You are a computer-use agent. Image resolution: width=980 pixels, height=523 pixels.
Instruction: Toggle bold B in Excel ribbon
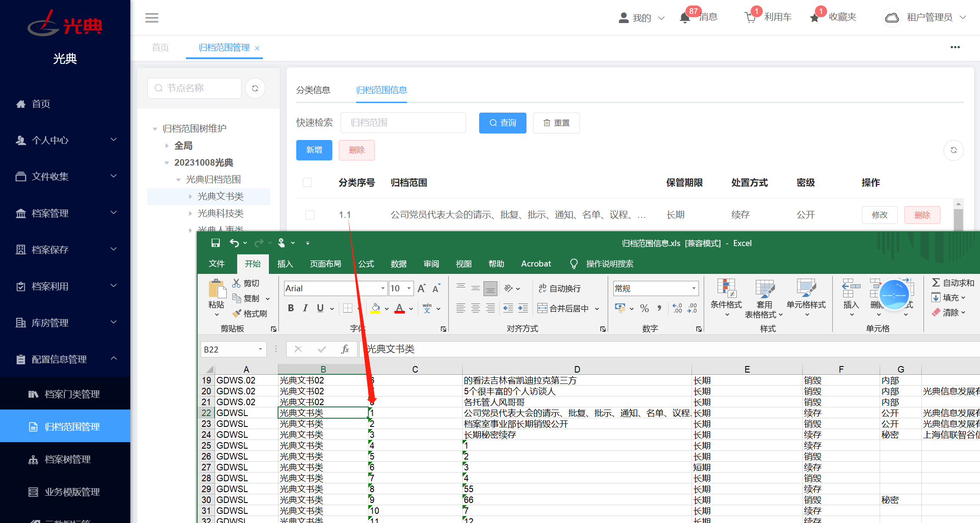point(291,308)
